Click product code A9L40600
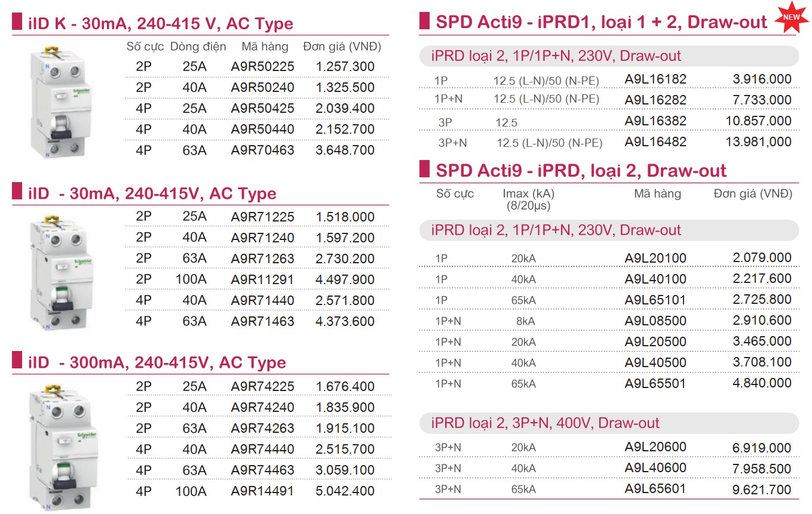 coord(655,468)
